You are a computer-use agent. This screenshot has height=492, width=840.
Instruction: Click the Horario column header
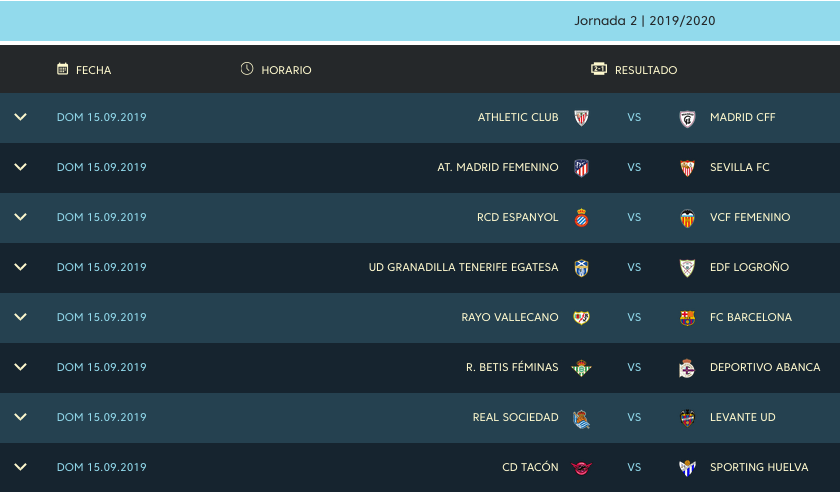coord(286,70)
